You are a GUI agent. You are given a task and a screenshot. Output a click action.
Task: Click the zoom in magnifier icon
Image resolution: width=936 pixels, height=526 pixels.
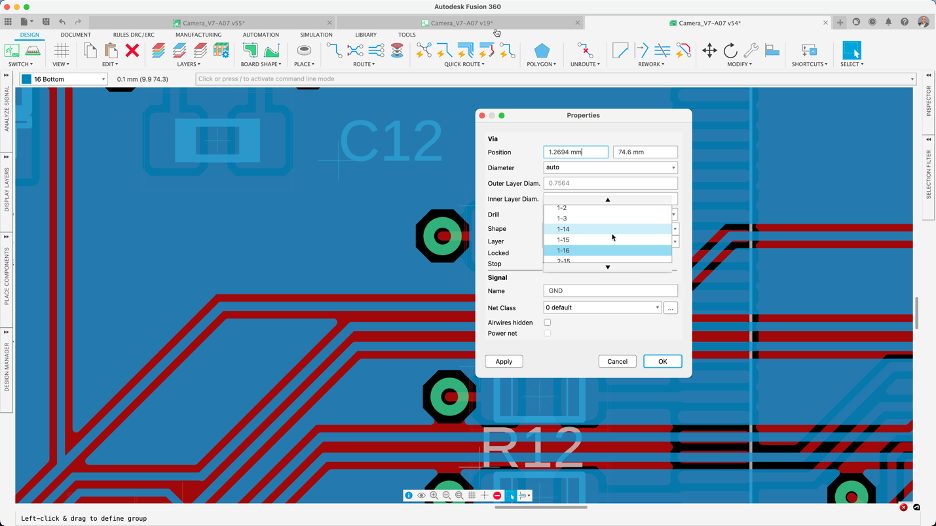[x=434, y=496]
